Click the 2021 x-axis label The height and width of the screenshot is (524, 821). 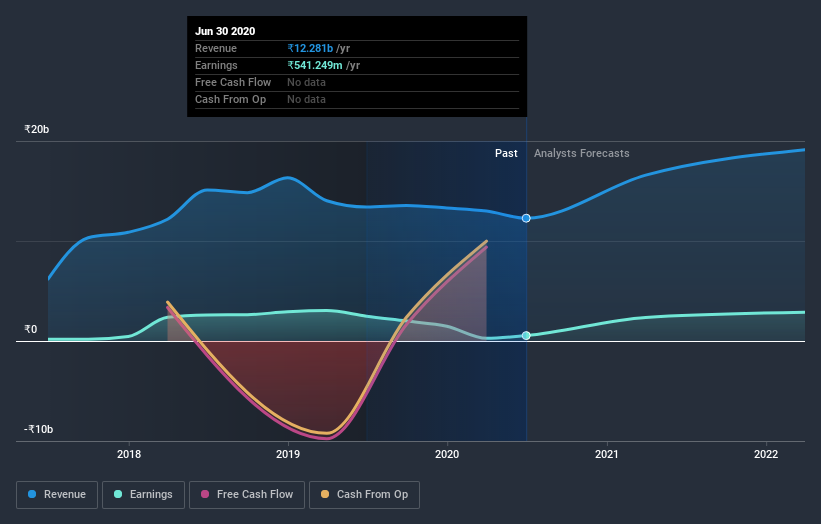[x=606, y=454]
